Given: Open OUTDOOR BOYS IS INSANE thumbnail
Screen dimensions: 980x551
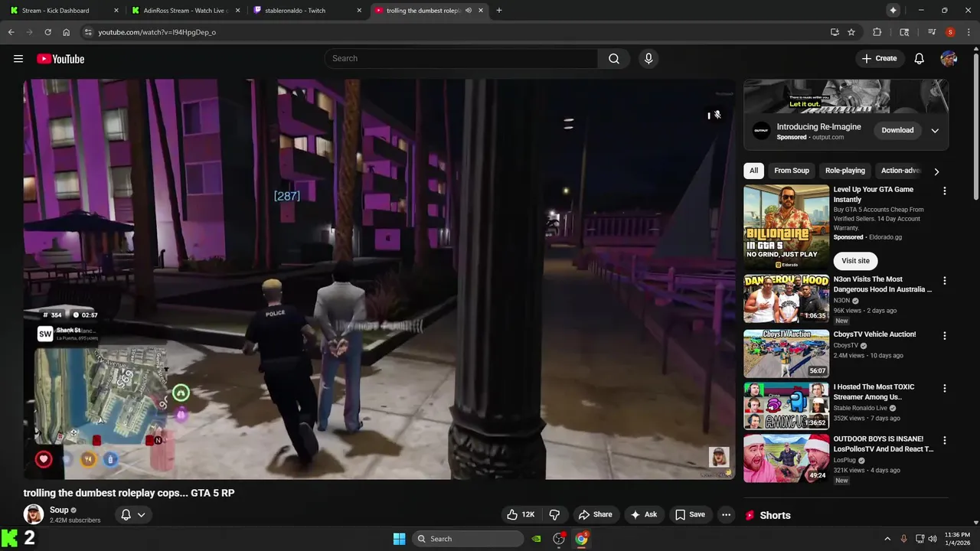Looking at the screenshot, I should [x=786, y=458].
